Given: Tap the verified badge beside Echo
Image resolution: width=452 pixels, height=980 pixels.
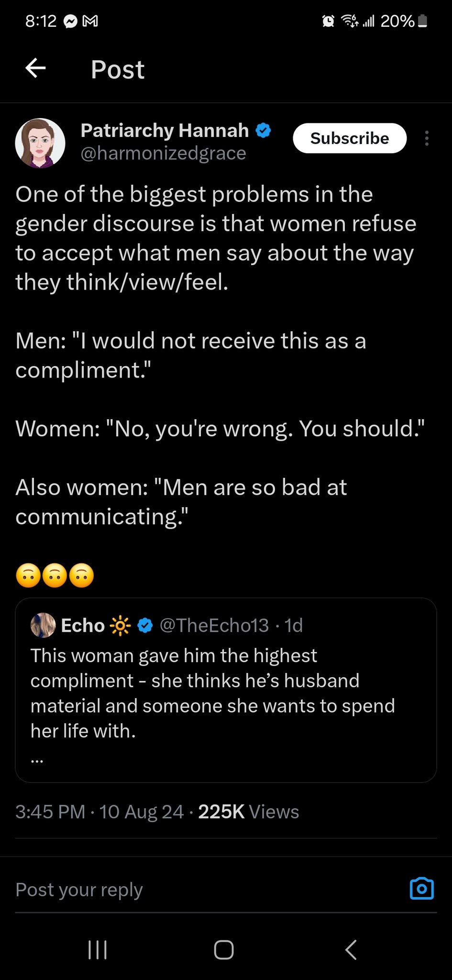Looking at the screenshot, I should [145, 625].
